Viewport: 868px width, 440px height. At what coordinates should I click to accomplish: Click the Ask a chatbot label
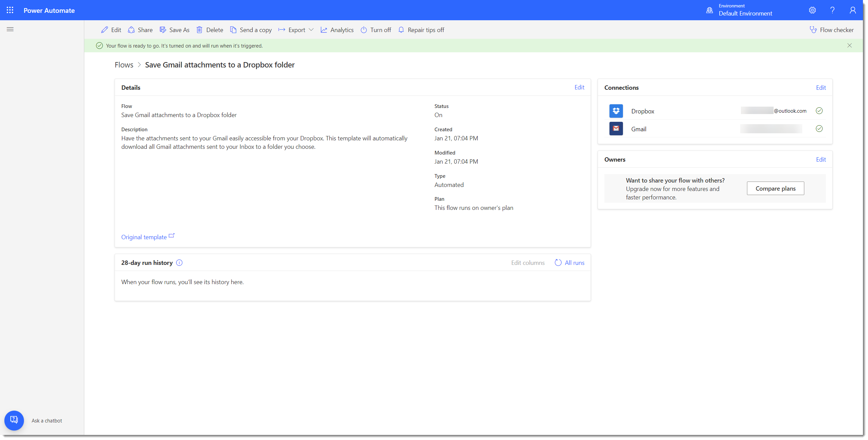click(x=47, y=420)
